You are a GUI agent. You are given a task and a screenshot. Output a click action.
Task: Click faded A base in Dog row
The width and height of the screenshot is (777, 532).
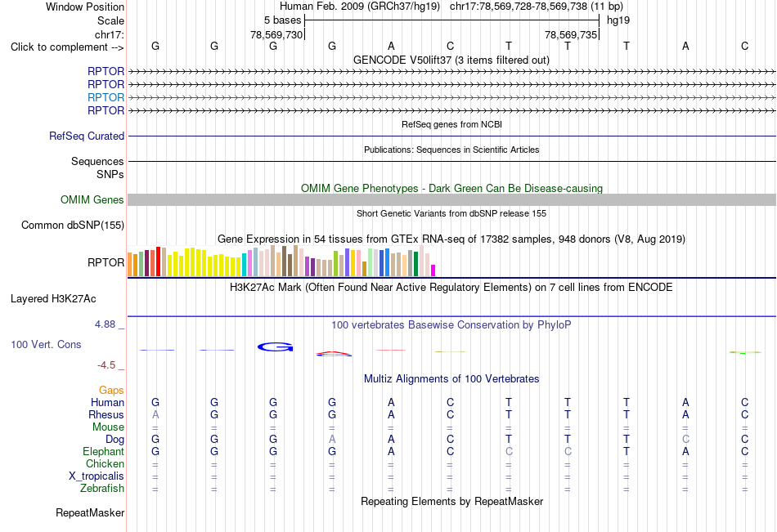(x=332, y=440)
